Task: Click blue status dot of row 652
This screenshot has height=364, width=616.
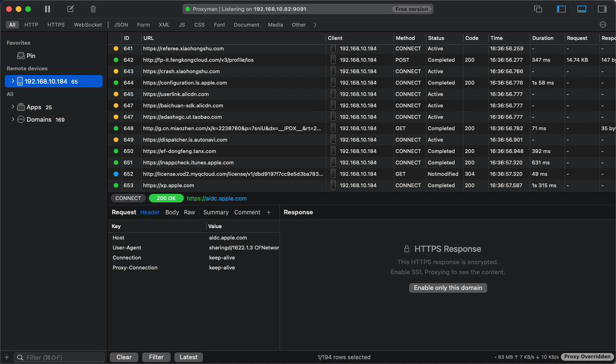Action: (x=116, y=174)
